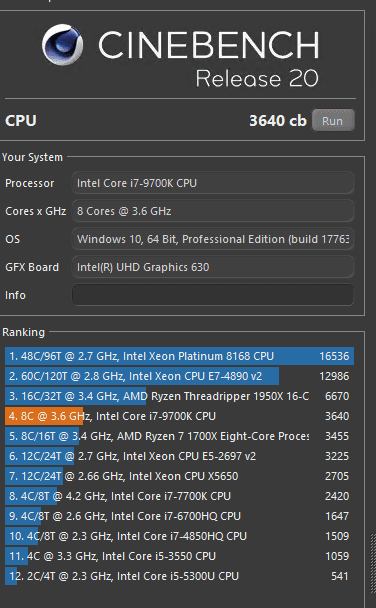This screenshot has height=608, width=376.
Task: Select the Xeon X5650 ranking row
Action: 179,476
